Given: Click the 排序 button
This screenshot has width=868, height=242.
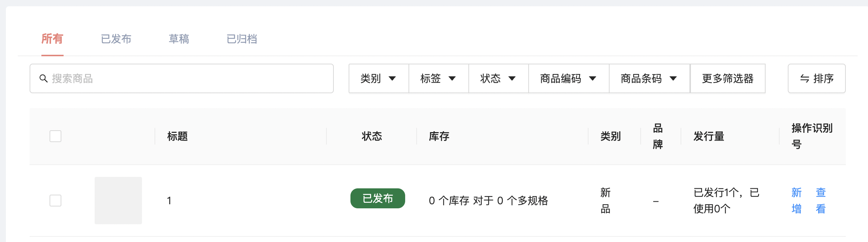Looking at the screenshot, I should [x=817, y=78].
